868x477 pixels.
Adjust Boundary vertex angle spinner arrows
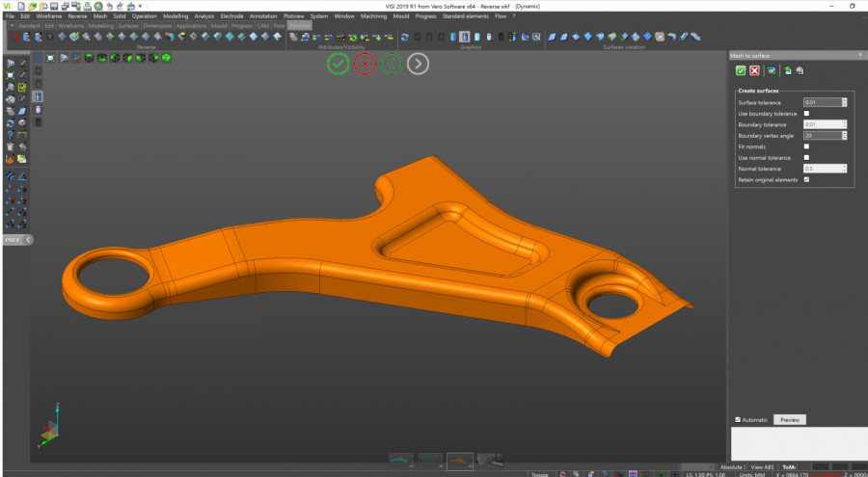[x=844, y=136]
